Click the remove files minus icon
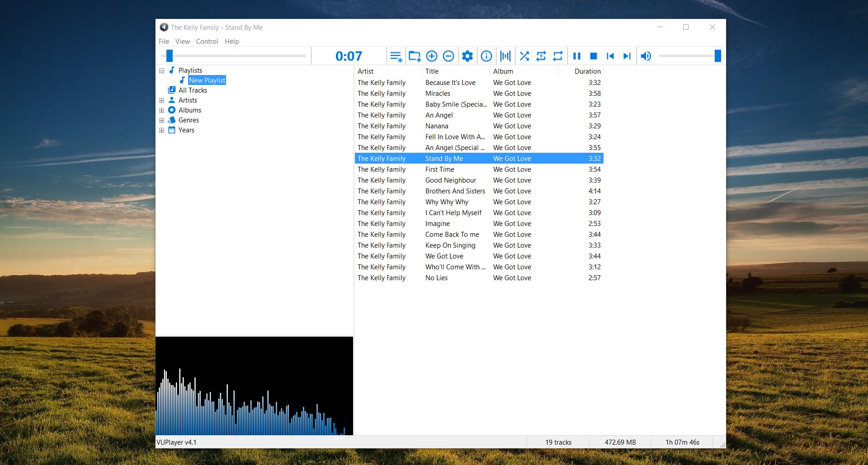This screenshot has height=465, width=868. (x=448, y=56)
